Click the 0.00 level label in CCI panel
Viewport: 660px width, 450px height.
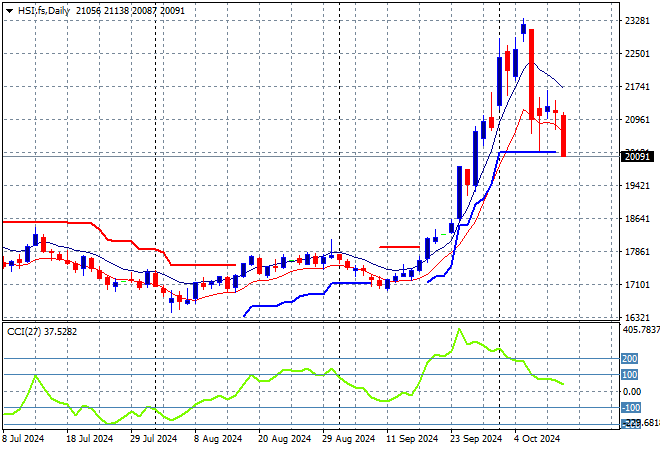632,391
